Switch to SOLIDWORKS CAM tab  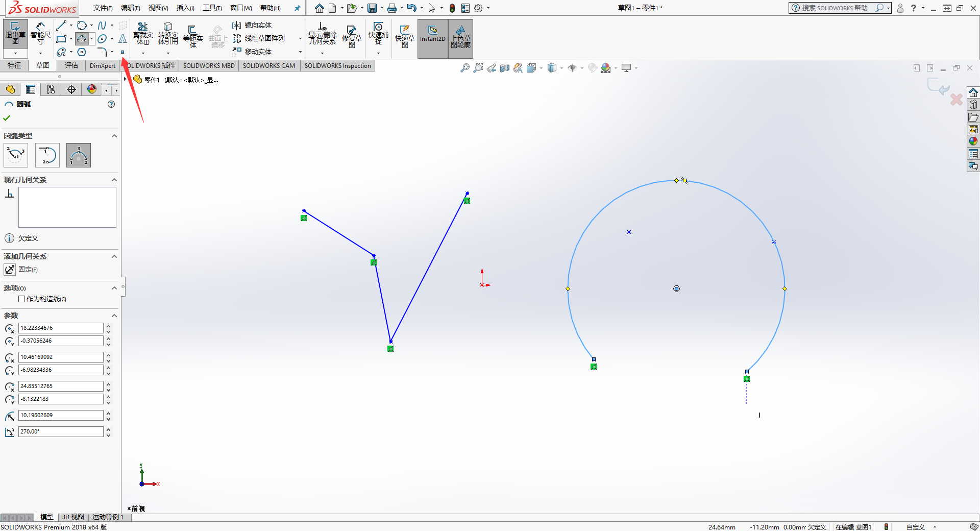[x=269, y=65]
